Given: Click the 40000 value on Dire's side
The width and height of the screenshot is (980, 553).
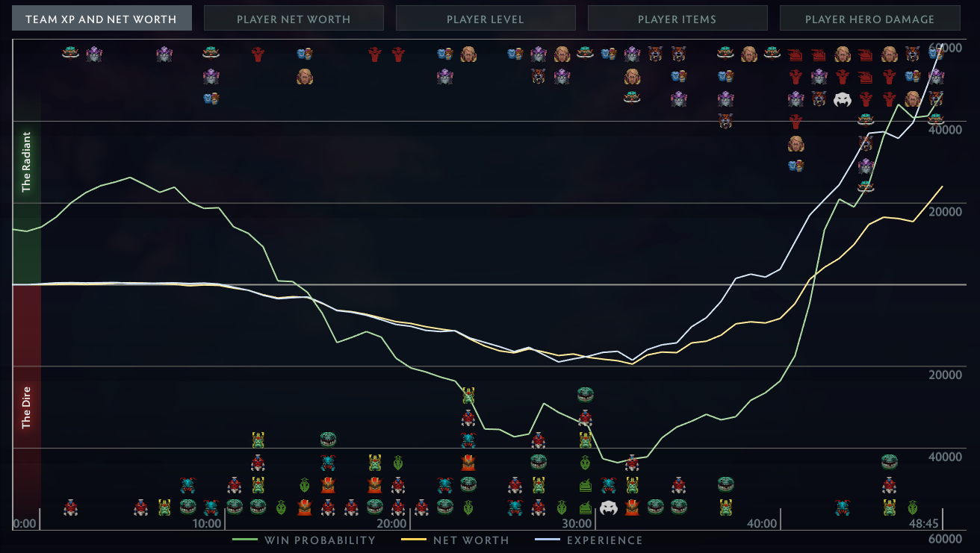Looking at the screenshot, I should [x=945, y=457].
